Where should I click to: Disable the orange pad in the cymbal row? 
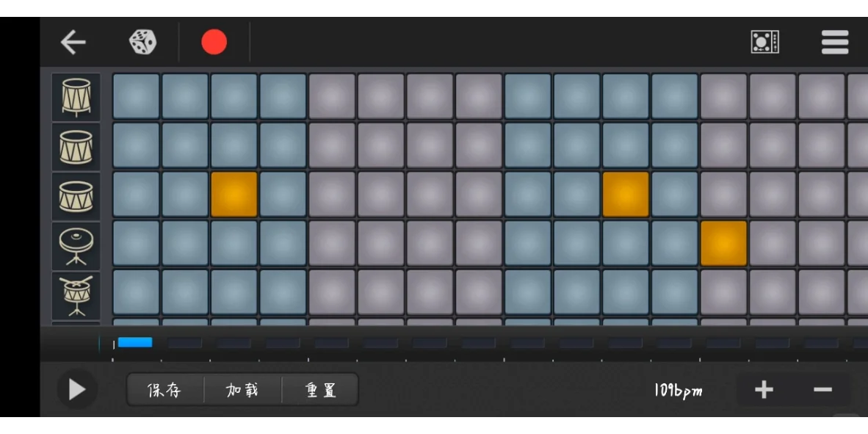723,244
